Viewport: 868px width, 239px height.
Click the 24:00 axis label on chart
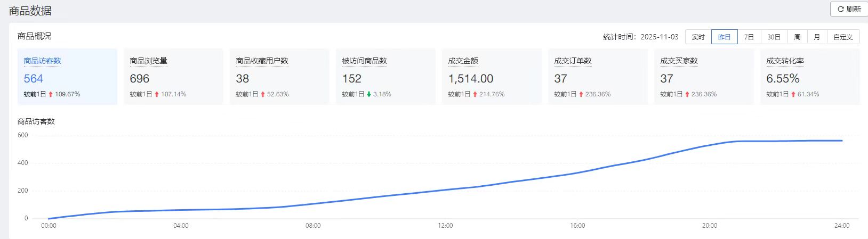[x=842, y=226]
